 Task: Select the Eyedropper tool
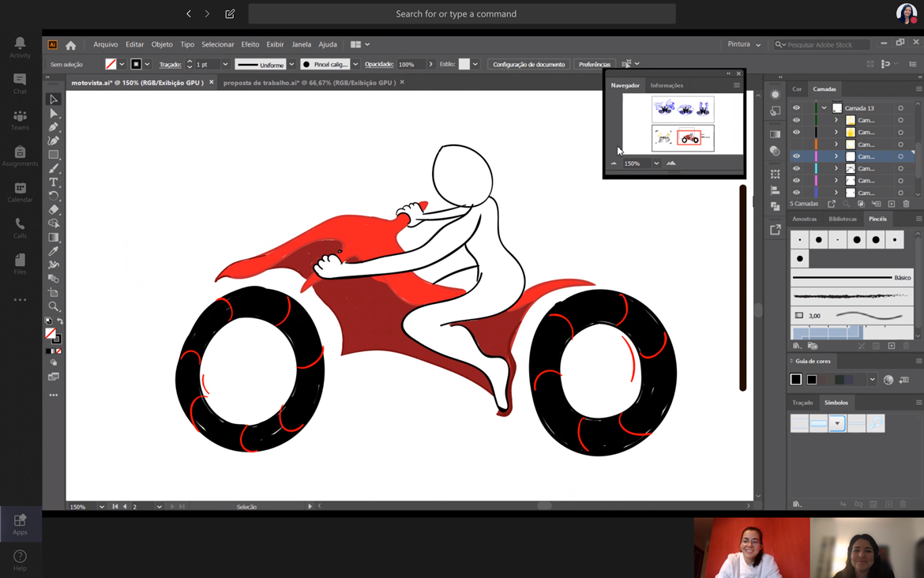[54, 251]
